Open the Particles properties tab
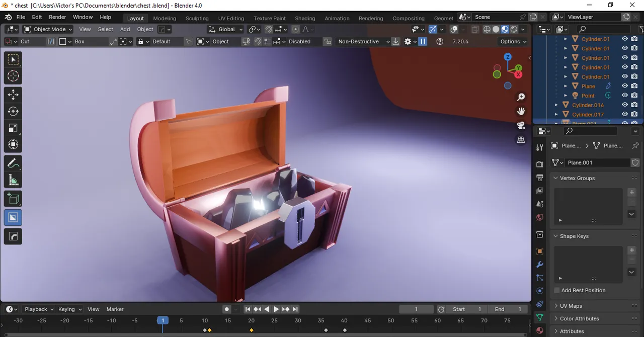This screenshot has width=644, height=337. [540, 278]
